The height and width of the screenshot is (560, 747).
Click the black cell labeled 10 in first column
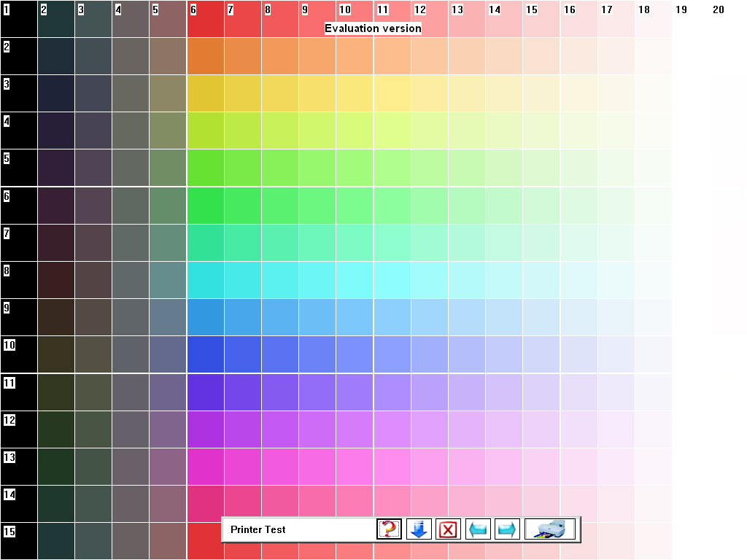19,355
